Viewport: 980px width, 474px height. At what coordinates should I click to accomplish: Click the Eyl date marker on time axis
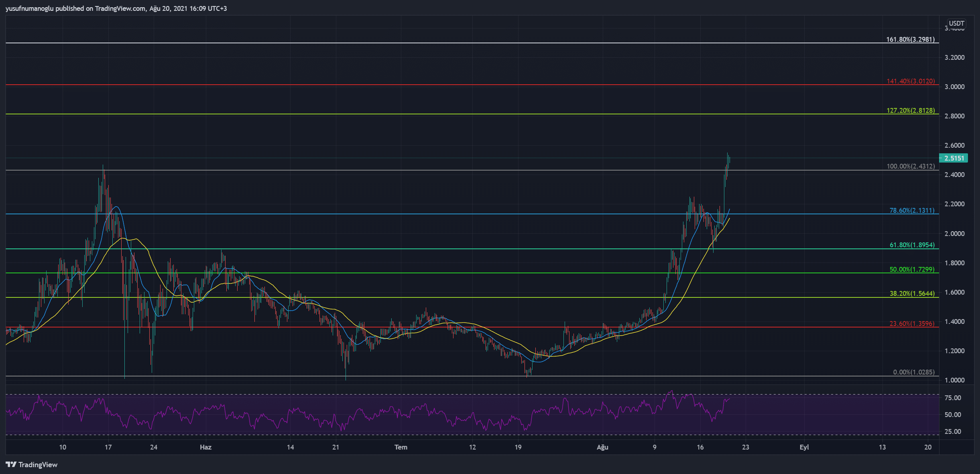point(804,447)
